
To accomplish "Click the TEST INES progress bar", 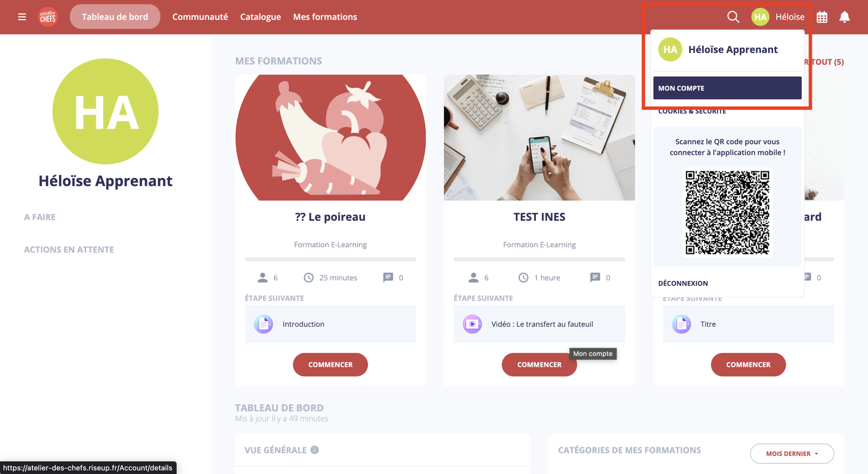I will [x=539, y=259].
